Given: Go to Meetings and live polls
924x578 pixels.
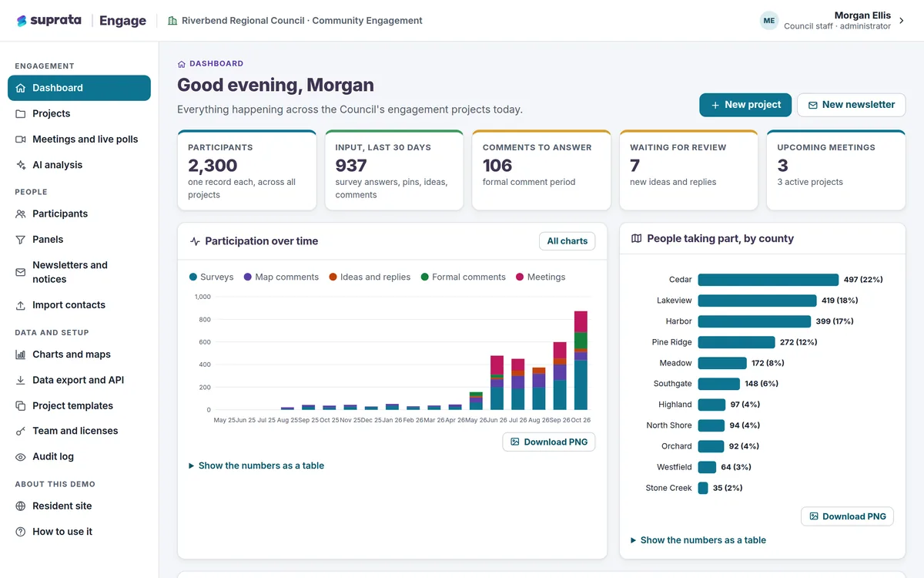Looking at the screenshot, I should click(x=79, y=139).
